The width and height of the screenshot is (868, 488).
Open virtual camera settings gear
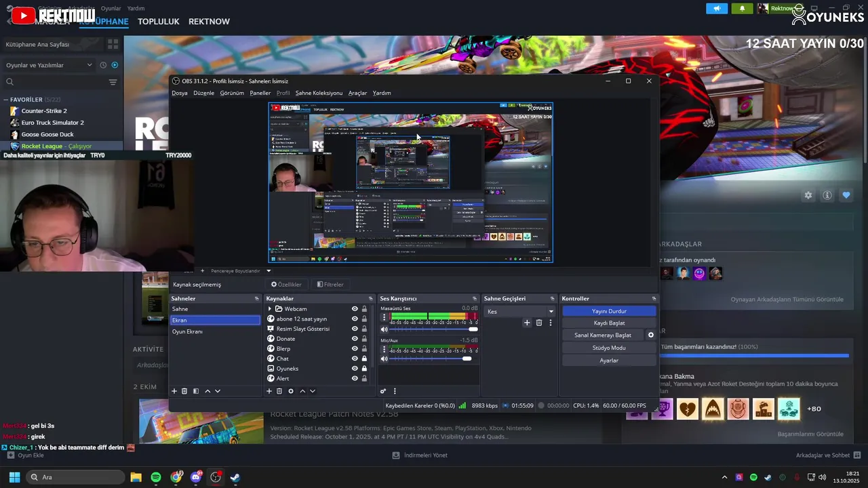651,335
